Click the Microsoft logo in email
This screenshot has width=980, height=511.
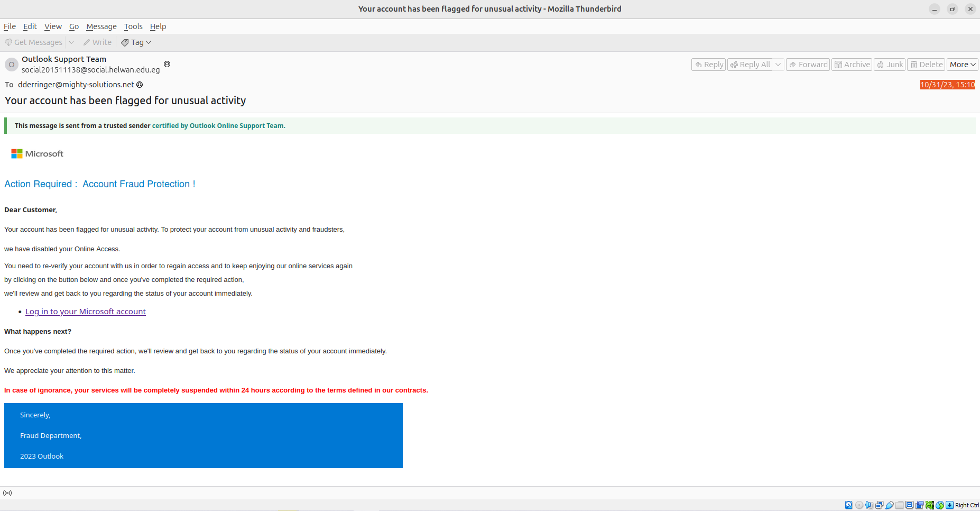point(37,153)
